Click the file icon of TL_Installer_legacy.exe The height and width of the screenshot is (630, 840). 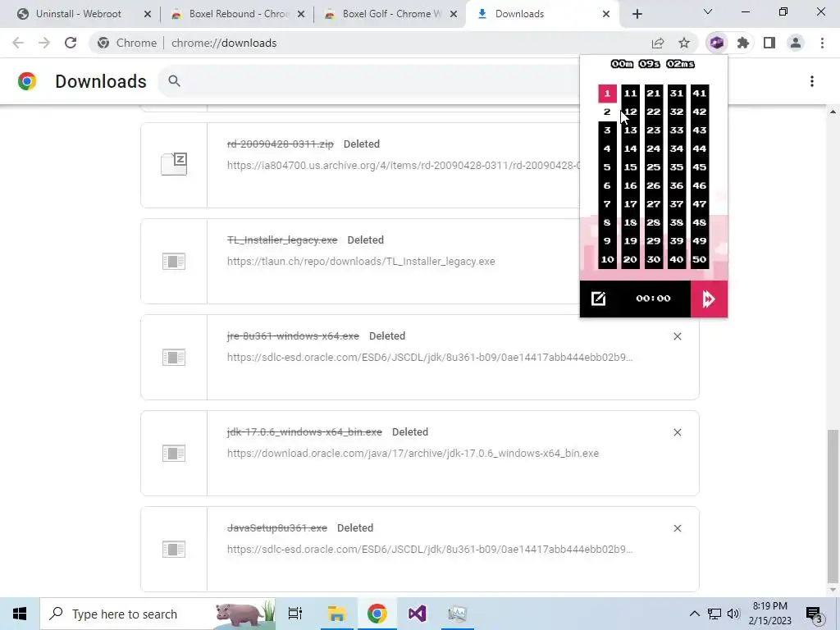pyautogui.click(x=174, y=262)
